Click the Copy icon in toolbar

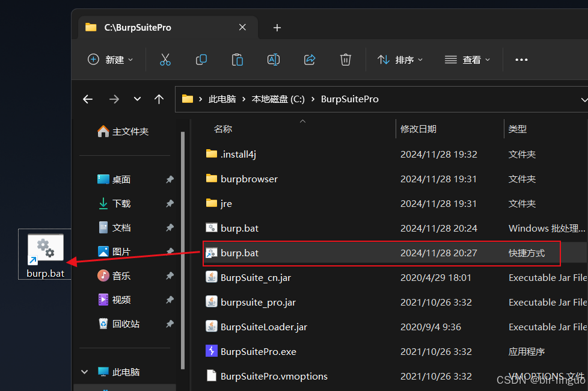[201, 60]
